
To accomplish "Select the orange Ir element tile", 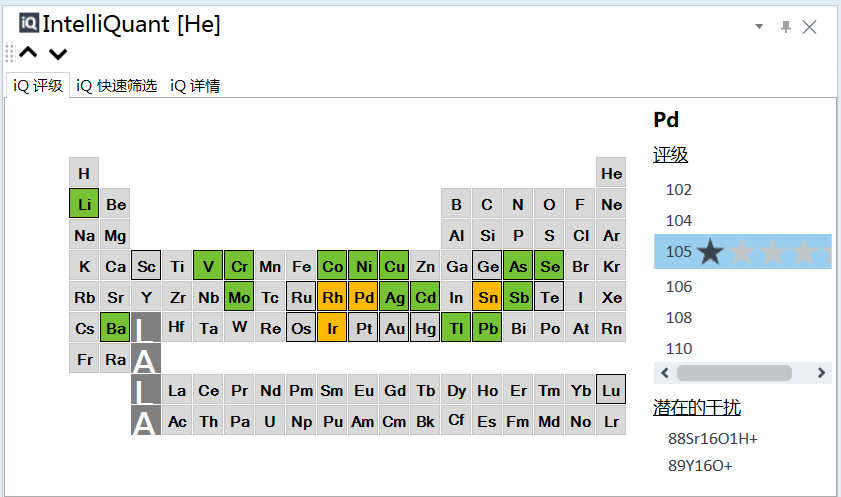I will pyautogui.click(x=332, y=328).
